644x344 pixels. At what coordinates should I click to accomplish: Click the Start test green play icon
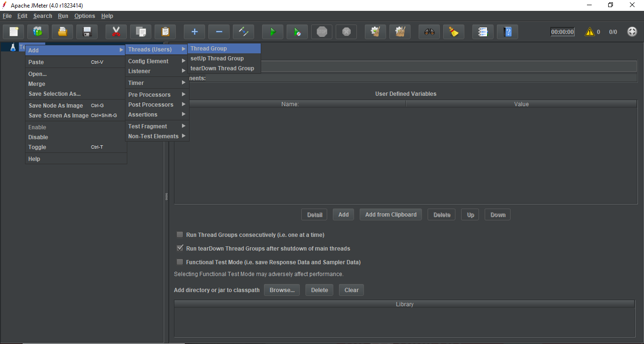[x=272, y=32]
